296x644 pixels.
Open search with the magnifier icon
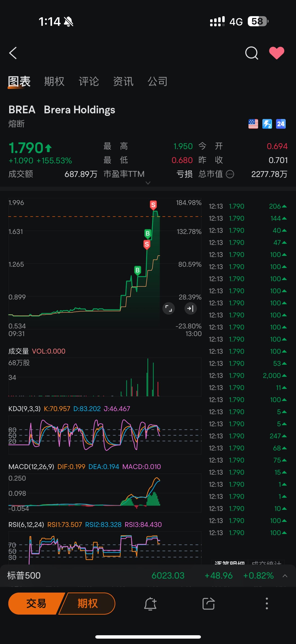point(251,53)
